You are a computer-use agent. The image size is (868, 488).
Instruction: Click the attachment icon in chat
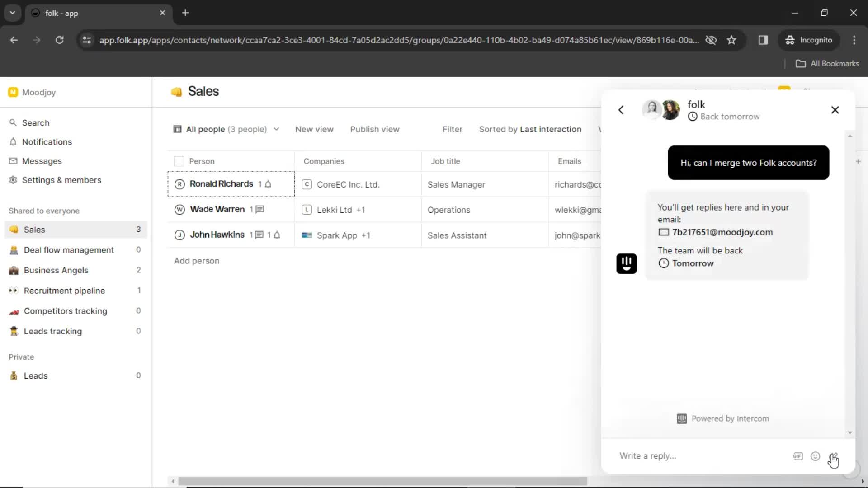tap(833, 456)
